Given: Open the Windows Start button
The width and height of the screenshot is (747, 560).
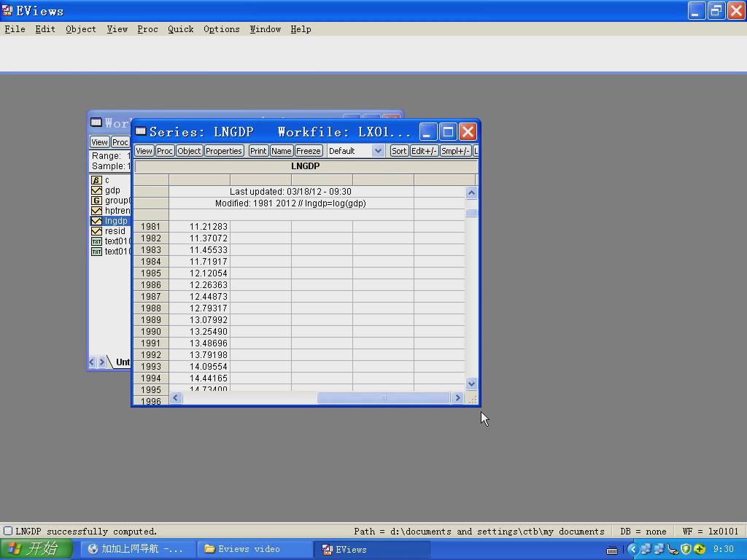Looking at the screenshot, I should [x=36, y=549].
